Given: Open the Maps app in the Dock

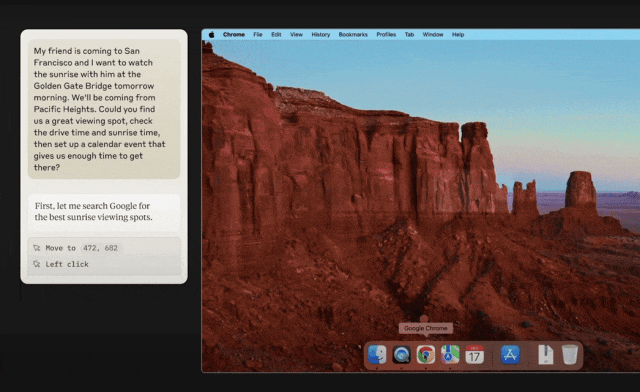Looking at the screenshot, I should 450,354.
